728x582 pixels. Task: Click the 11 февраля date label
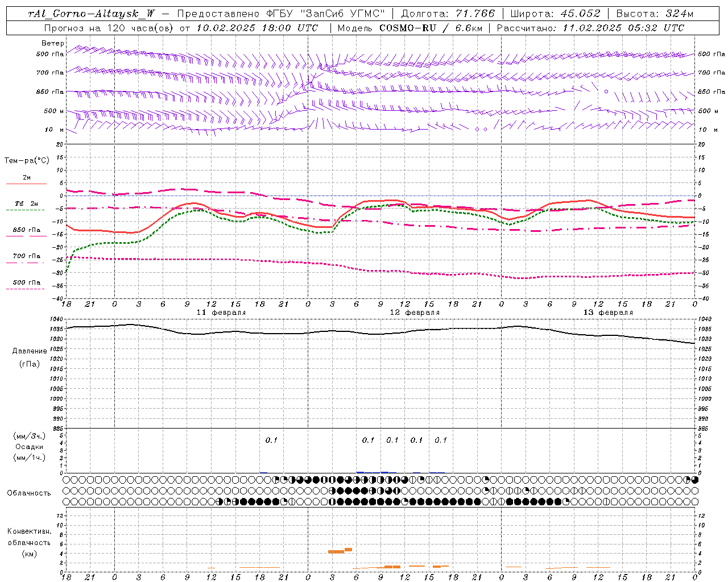(221, 313)
